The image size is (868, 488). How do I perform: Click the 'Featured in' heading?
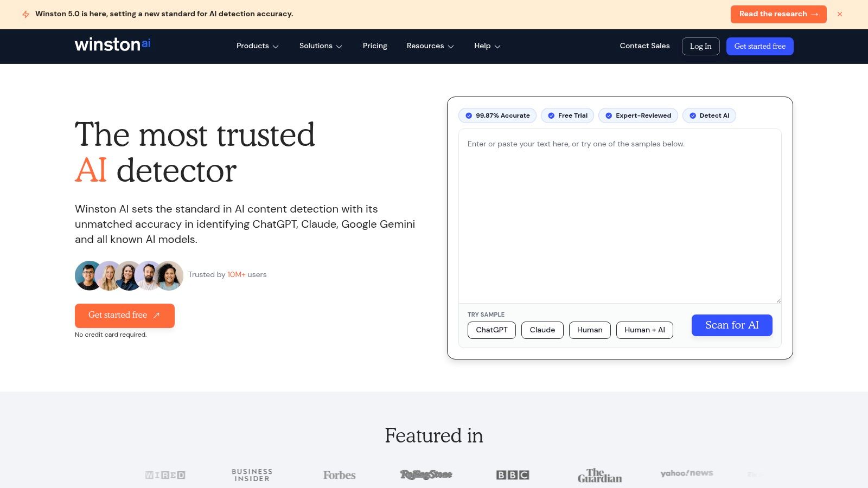pyautogui.click(x=434, y=435)
